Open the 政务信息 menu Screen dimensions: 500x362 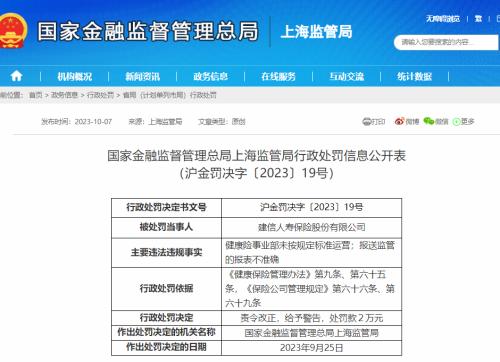[x=211, y=77]
